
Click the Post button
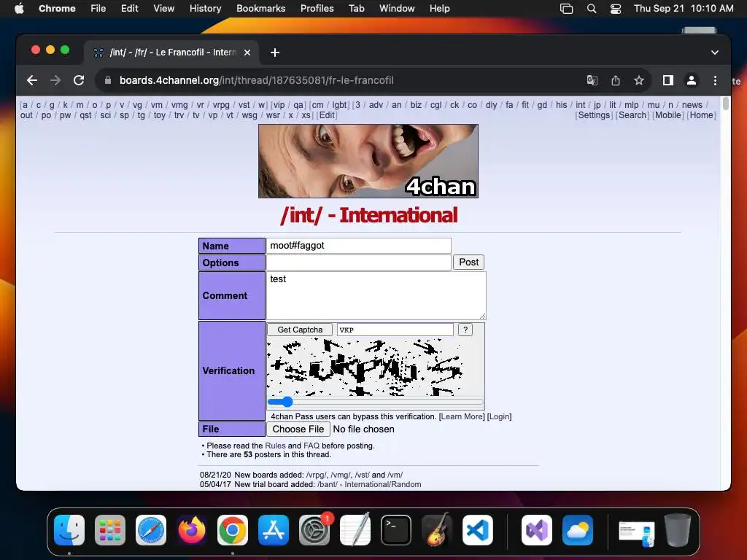click(469, 262)
